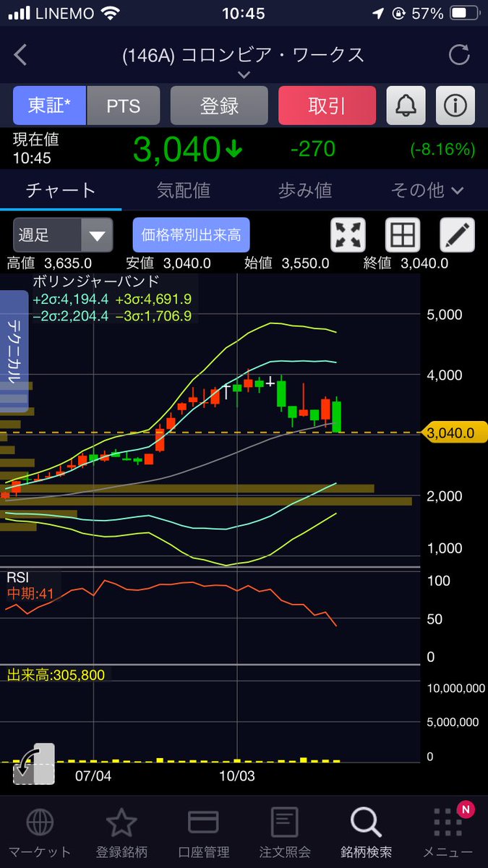Viewport: 488px width, 868px height.
Task: Switch to the 歩み値 tab
Action: pyautogui.click(x=304, y=190)
